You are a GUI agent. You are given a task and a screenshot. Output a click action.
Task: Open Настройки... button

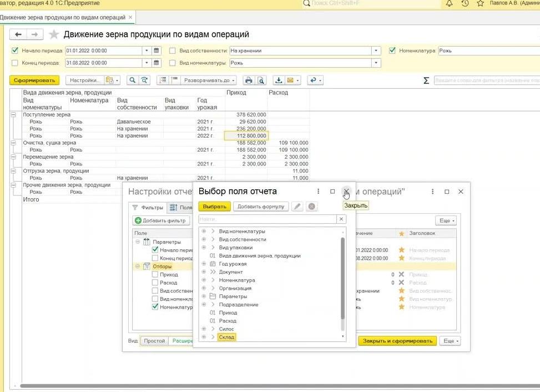[85, 81]
